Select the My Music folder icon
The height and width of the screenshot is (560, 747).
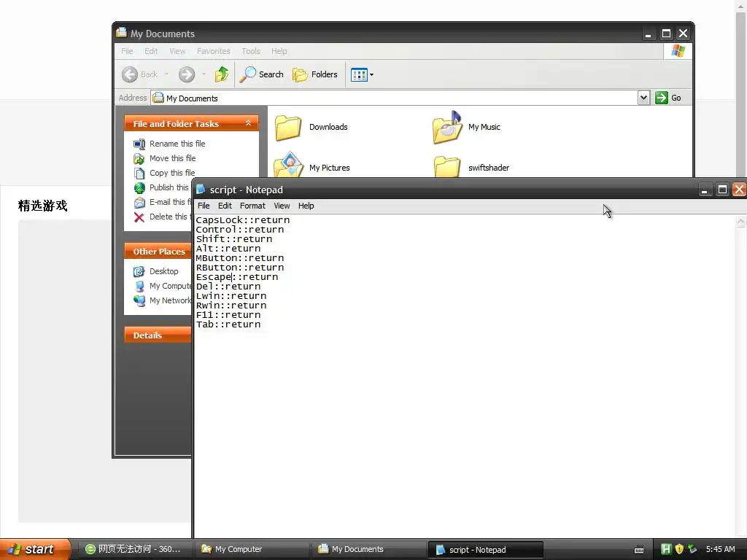pyautogui.click(x=447, y=127)
